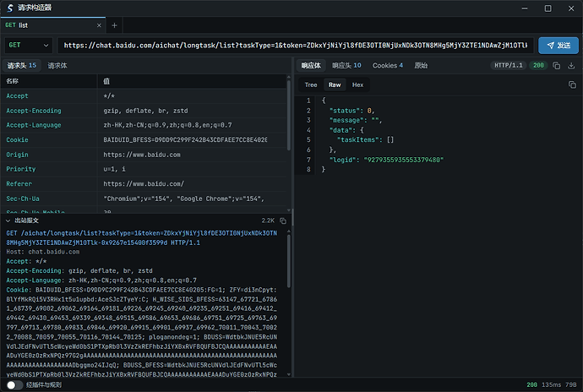Click the Sec-Ch-Ua header name
Screen dimensions: 583x392
click(x=23, y=199)
